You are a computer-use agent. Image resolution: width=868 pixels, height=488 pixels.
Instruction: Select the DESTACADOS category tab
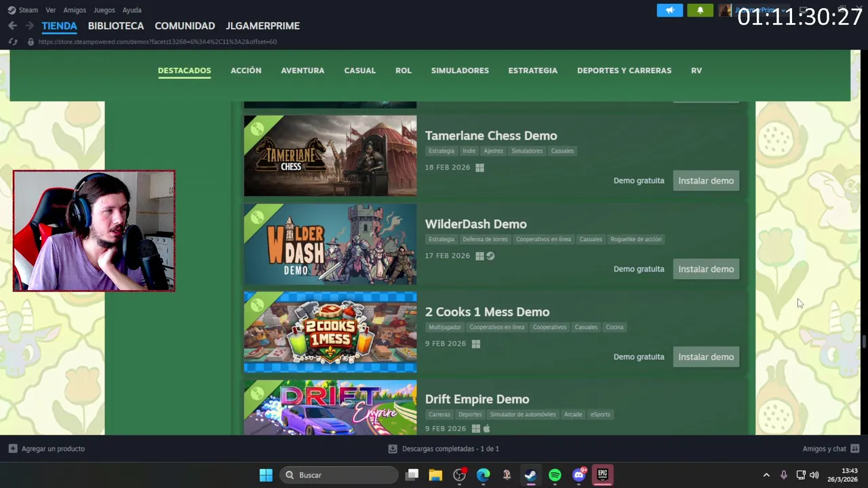point(184,70)
